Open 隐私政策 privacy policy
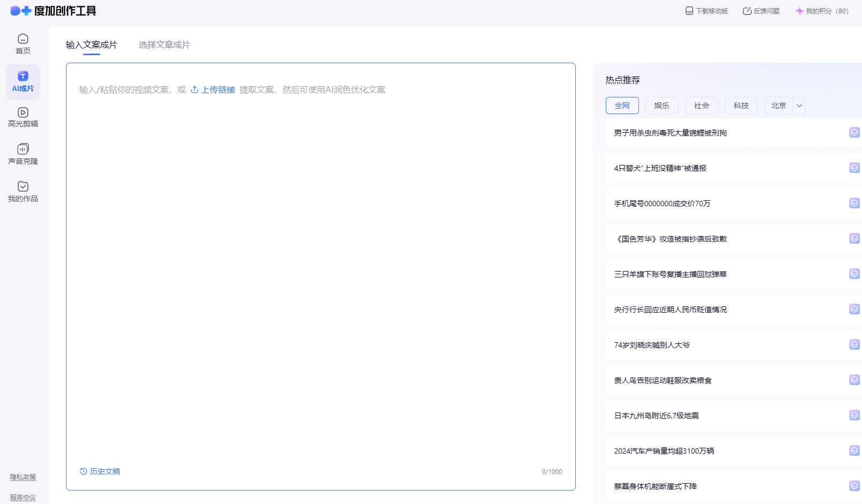The height and width of the screenshot is (504, 862). [23, 477]
